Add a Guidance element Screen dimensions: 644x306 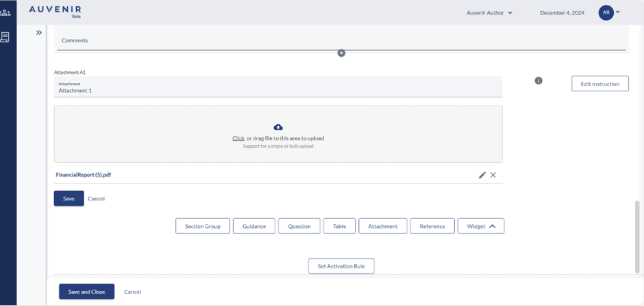[254, 226]
